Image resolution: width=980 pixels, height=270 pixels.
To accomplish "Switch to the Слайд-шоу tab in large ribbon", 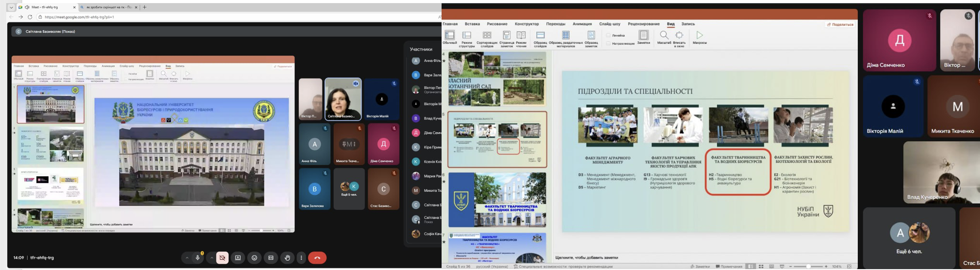I will point(610,24).
